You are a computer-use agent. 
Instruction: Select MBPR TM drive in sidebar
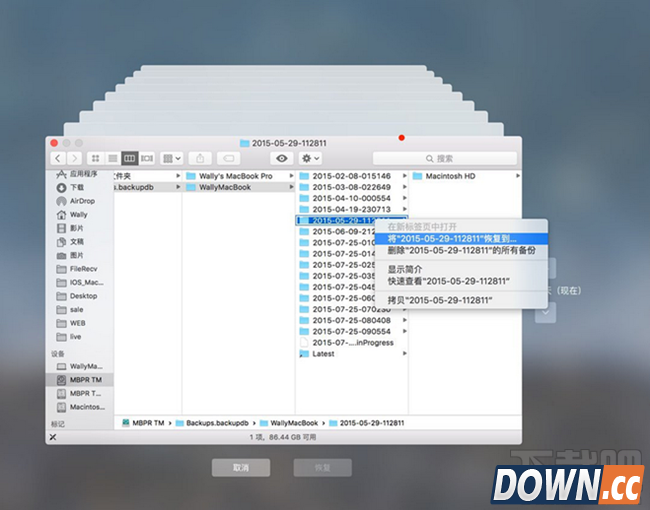pos(84,380)
